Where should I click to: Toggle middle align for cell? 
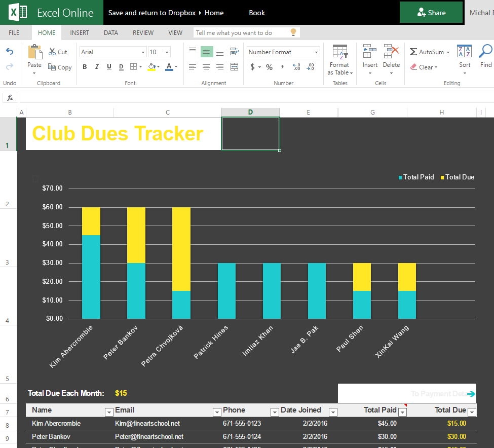click(206, 52)
